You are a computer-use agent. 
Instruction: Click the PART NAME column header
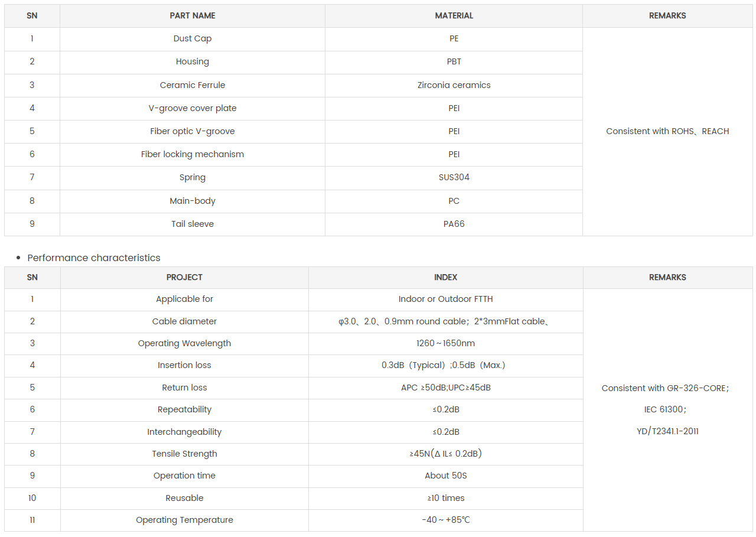(x=193, y=16)
